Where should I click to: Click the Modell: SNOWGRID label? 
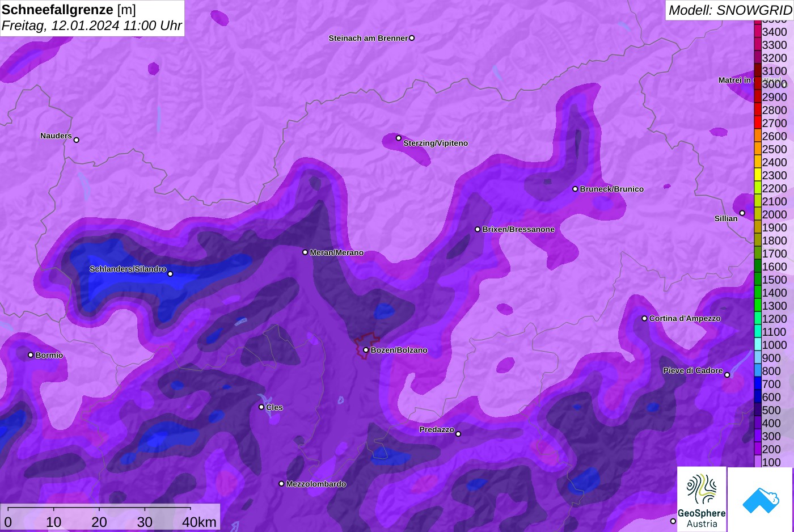[x=730, y=10]
